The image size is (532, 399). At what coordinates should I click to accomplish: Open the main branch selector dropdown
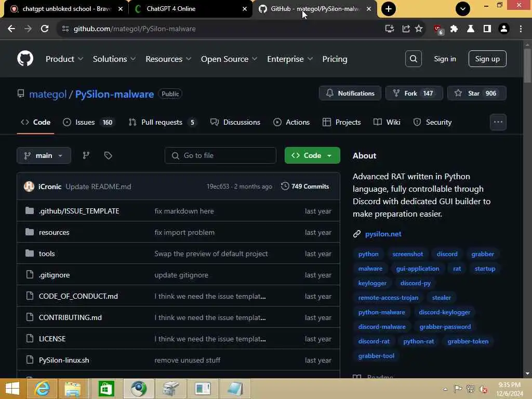(44, 155)
